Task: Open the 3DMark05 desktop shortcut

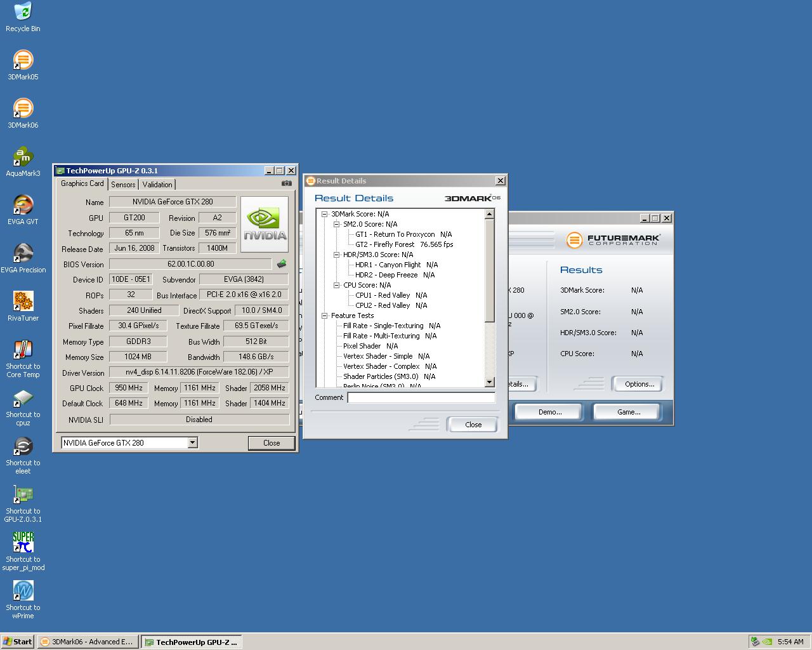Action: [x=23, y=65]
